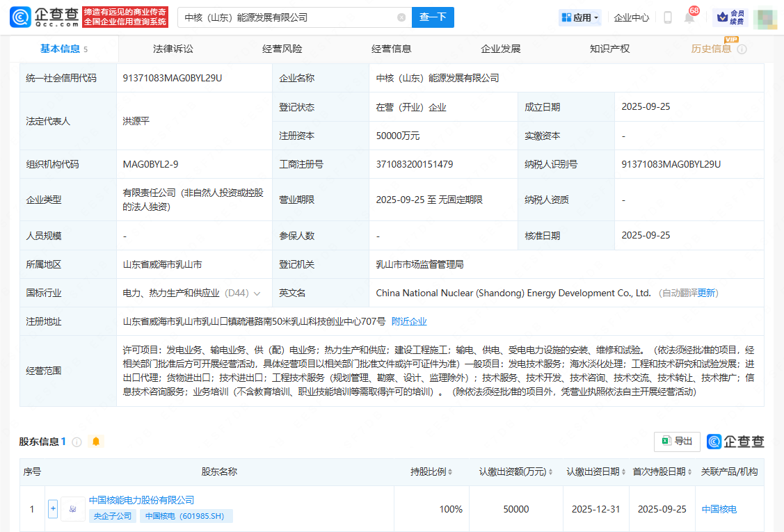784x532 pixels.
Task: Switch to the 知识产权 tab
Action: tap(609, 49)
